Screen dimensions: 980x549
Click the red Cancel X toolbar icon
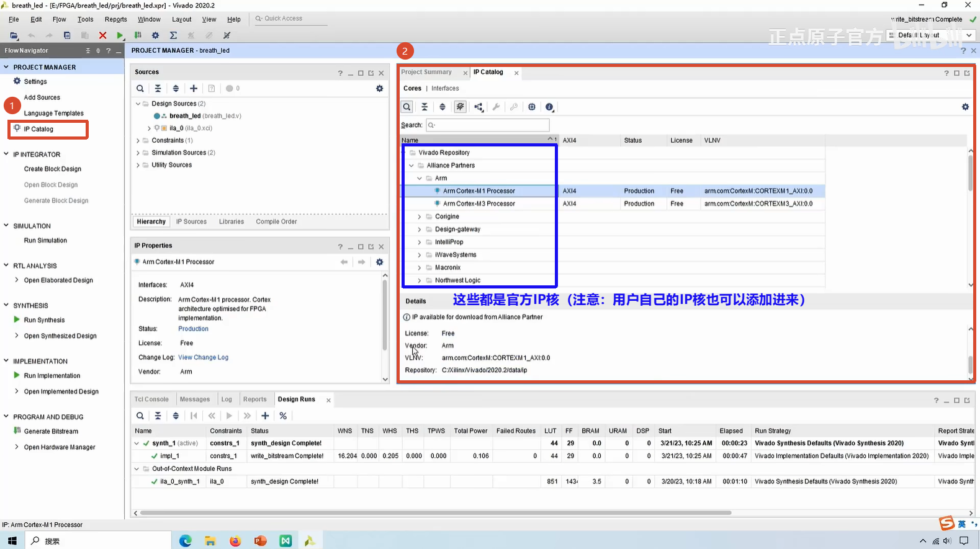[103, 35]
